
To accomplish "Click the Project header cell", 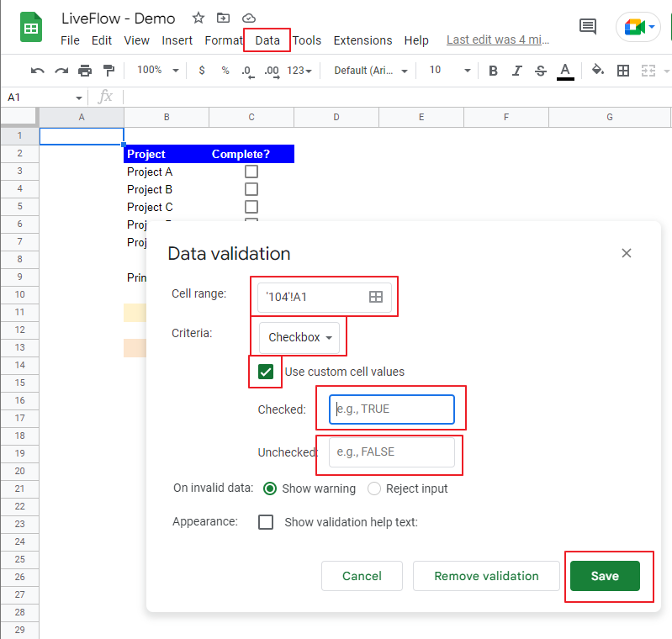I will click(x=167, y=154).
